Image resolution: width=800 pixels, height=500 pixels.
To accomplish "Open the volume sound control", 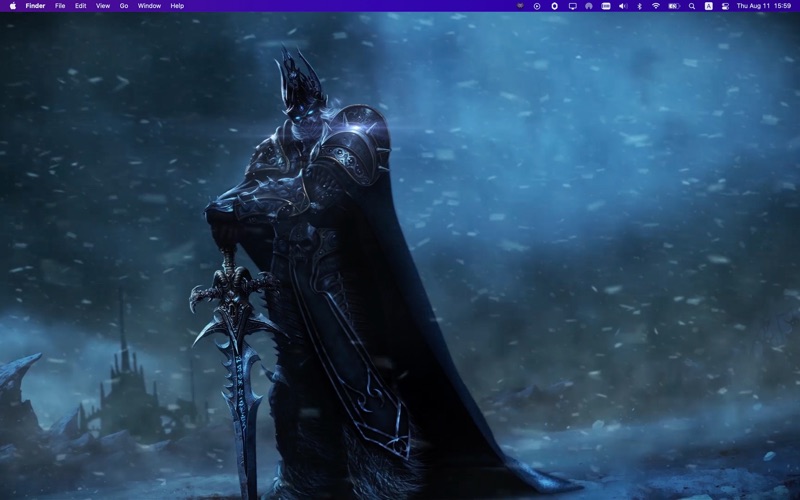I will [x=622, y=6].
